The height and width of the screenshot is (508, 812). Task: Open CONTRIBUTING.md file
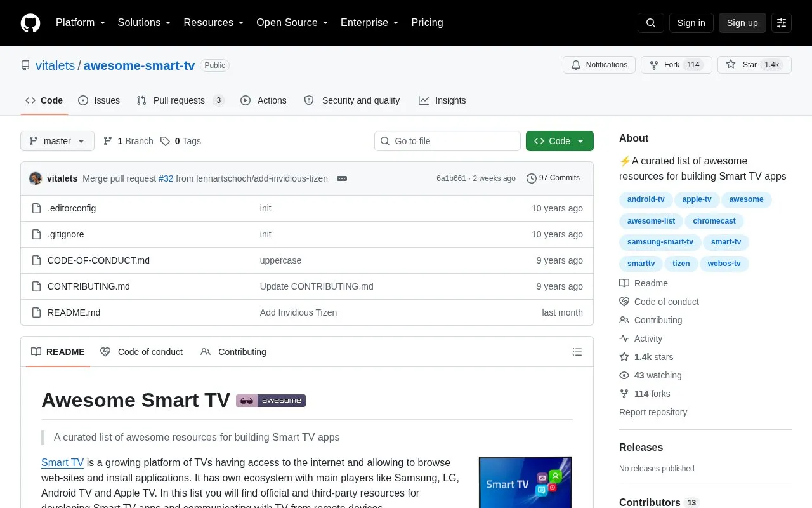pos(89,286)
